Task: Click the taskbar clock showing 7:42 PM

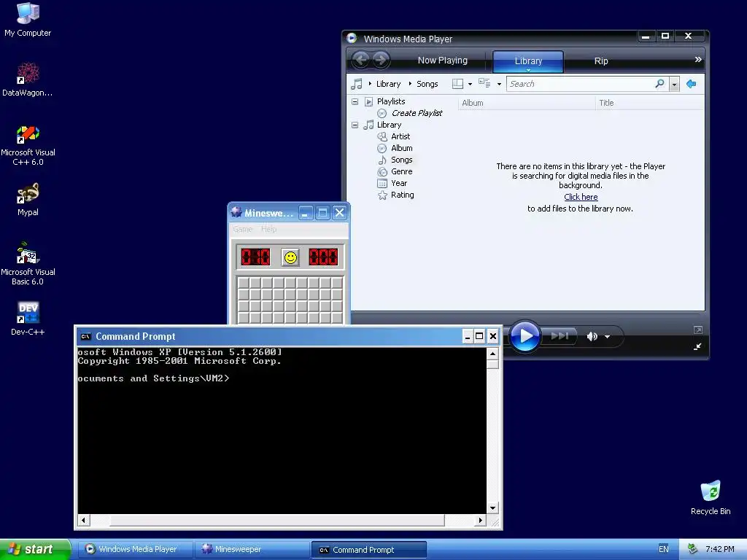Action: [719, 549]
